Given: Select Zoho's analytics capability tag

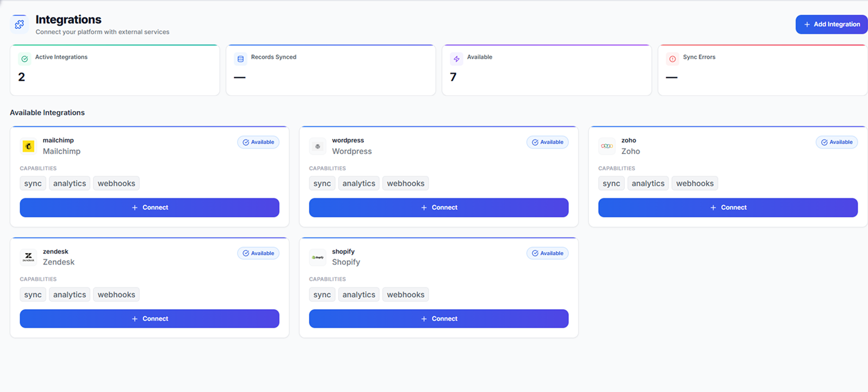Looking at the screenshot, I should click(x=648, y=183).
